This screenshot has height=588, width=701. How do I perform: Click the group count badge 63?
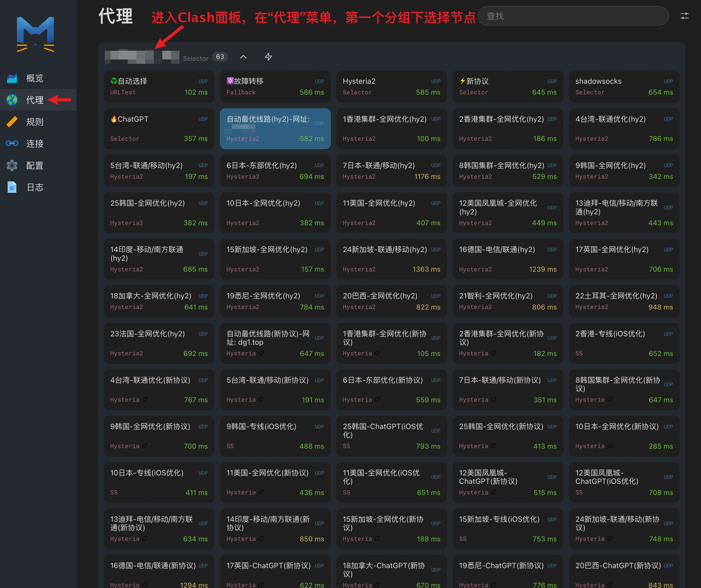click(220, 57)
